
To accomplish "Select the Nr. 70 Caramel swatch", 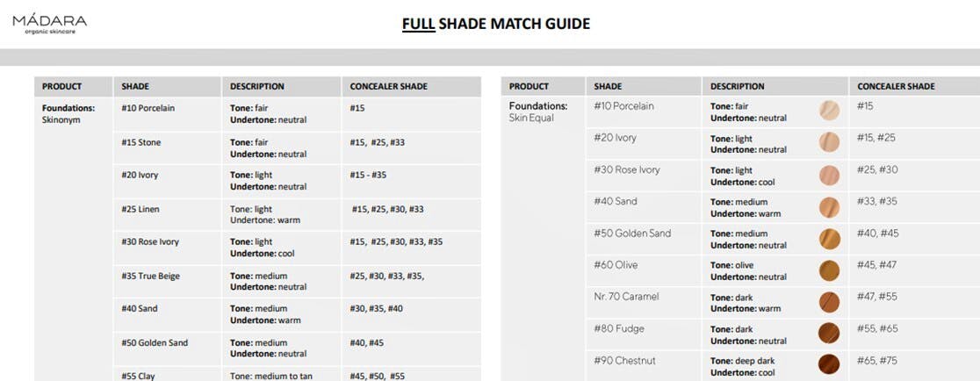I will pos(829,302).
